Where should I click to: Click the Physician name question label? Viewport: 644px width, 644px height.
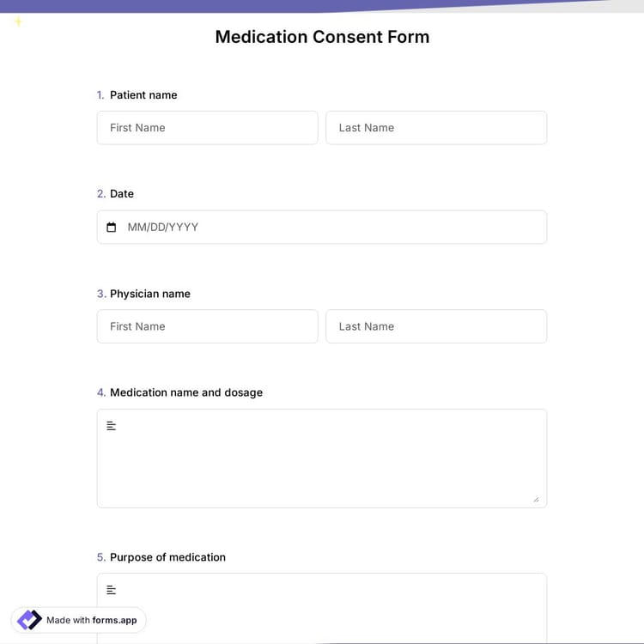150,294
